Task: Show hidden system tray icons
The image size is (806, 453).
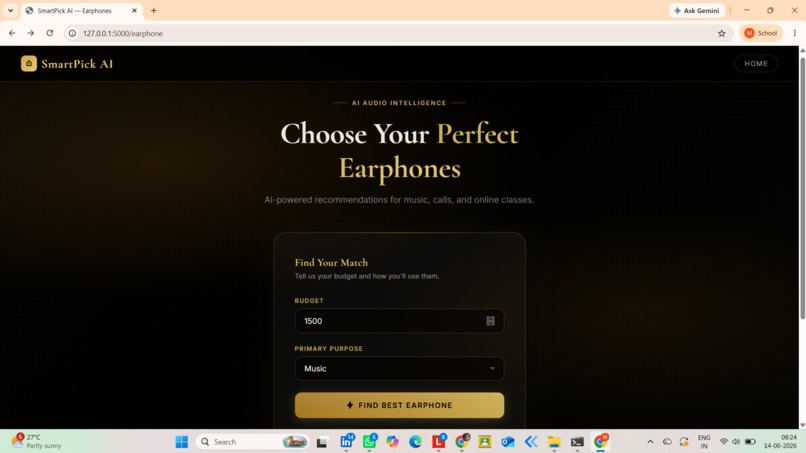Action: pos(650,442)
